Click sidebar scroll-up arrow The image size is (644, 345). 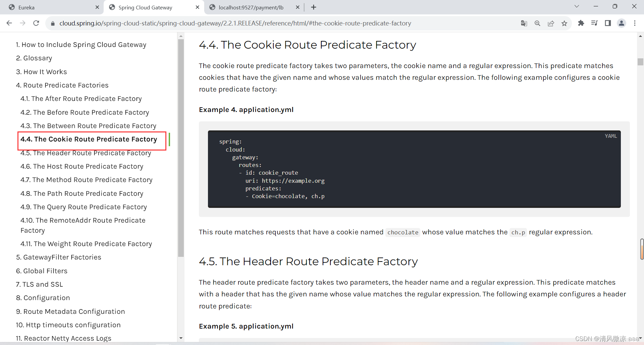click(x=181, y=36)
